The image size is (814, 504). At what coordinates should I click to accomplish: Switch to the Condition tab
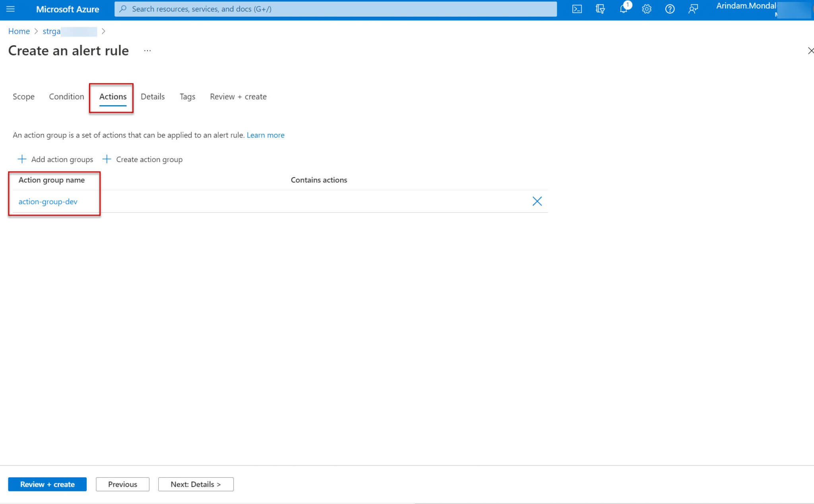coord(66,97)
